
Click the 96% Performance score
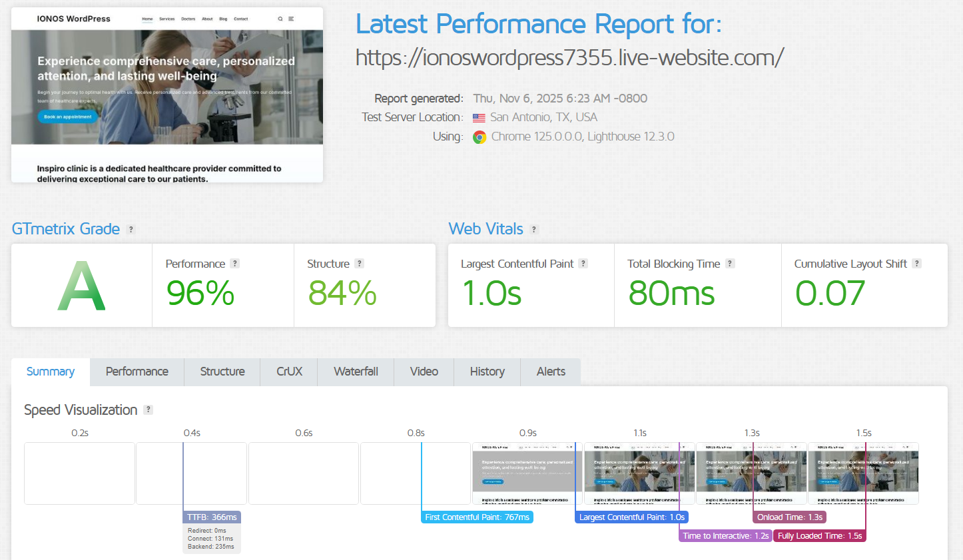[200, 293]
